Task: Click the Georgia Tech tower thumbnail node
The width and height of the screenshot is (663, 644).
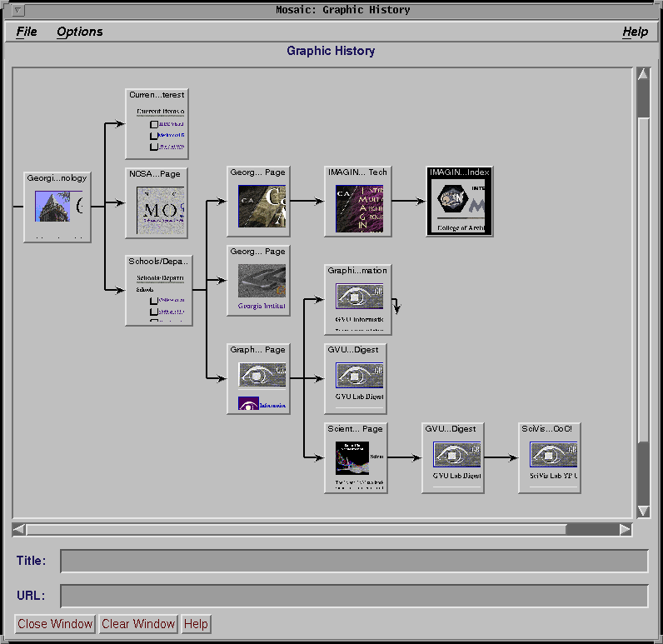Action: click(57, 207)
